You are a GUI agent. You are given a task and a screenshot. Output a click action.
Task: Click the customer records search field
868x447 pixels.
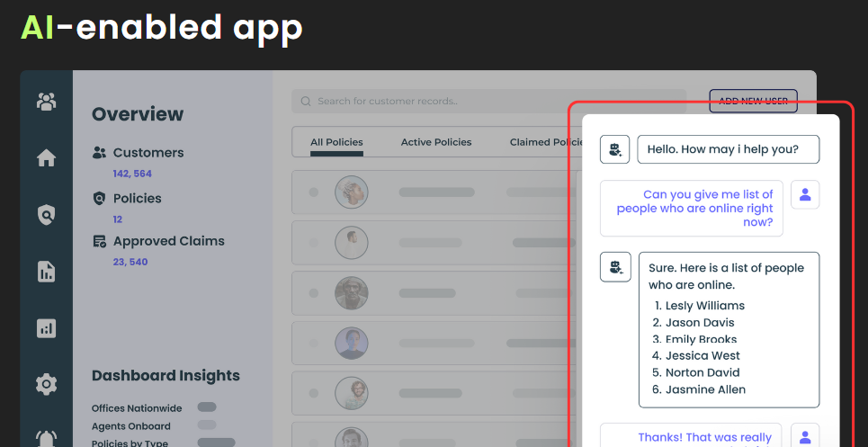tap(486, 102)
